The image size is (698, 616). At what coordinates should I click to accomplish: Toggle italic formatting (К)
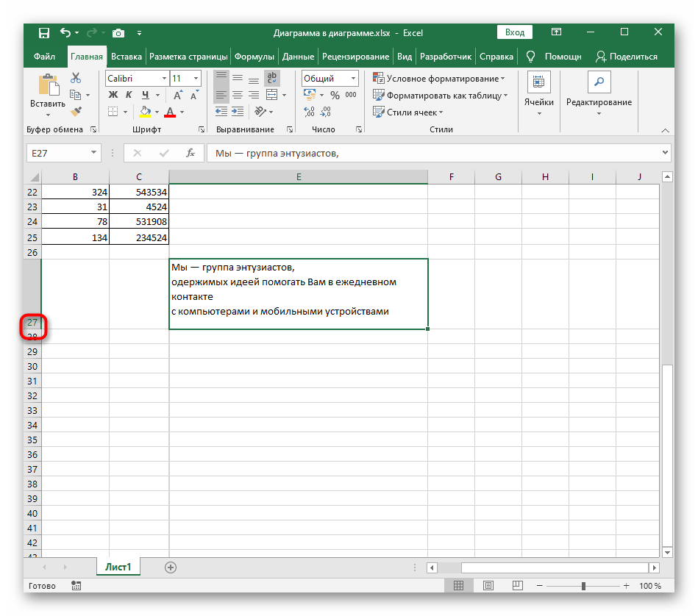pyautogui.click(x=129, y=96)
